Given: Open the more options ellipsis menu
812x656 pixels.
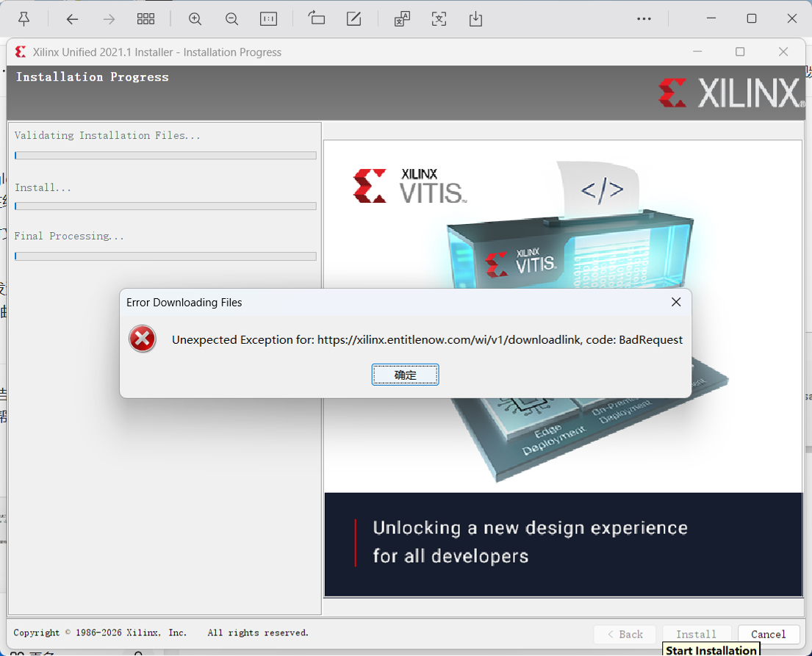Looking at the screenshot, I should click(644, 18).
